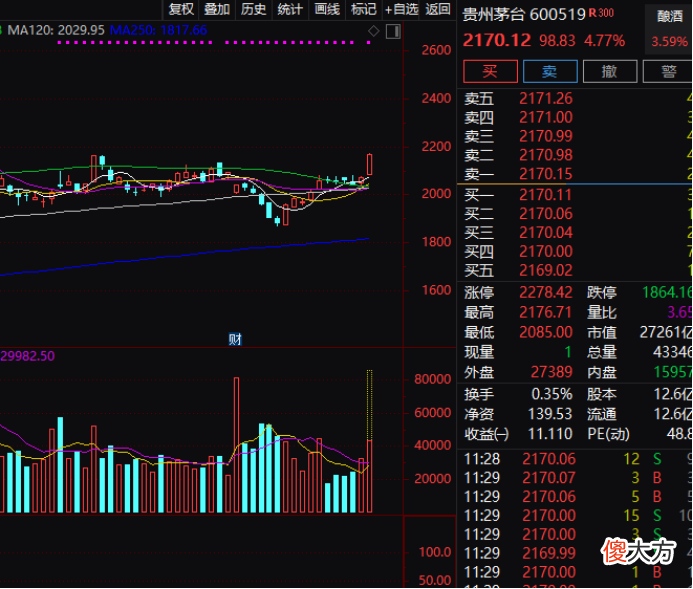693x589 pixels.
Task: Select the 11:29 trade row at 2169.99
Action: click(x=575, y=553)
